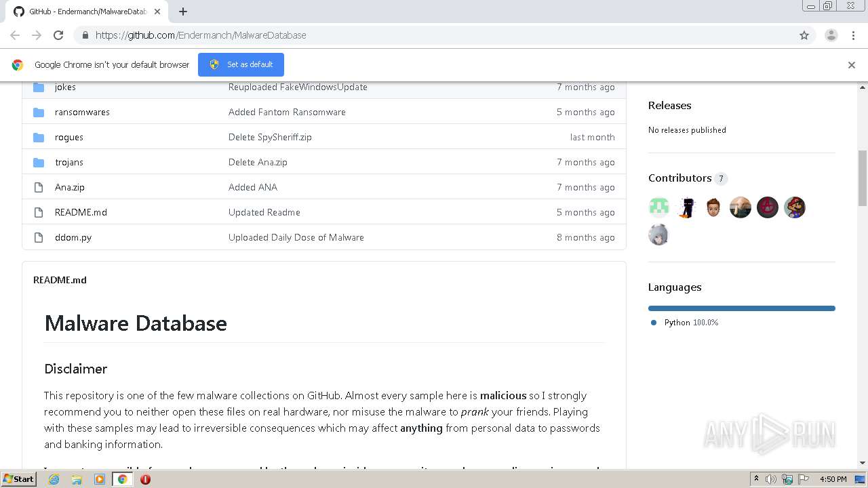Open the Ana.zip file link
Screen dimensions: 868x488
tap(70, 187)
